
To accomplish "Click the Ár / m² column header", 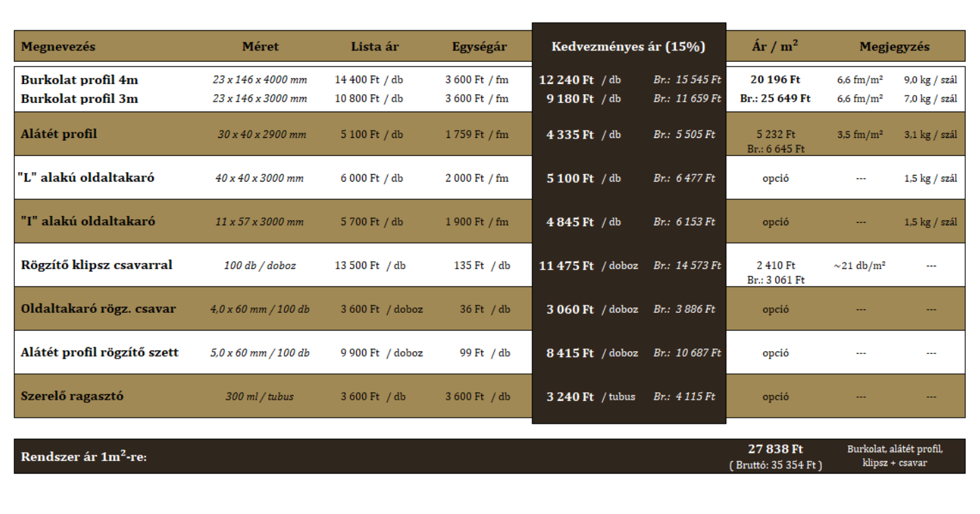I will tap(775, 46).
